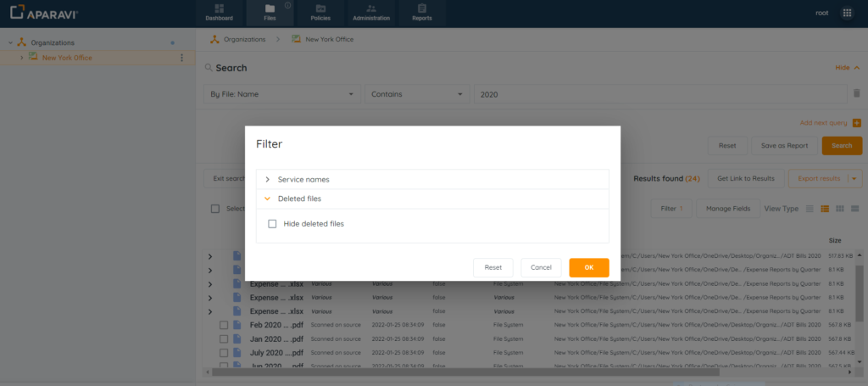Select the highlighted orange list view icon

tap(823, 209)
